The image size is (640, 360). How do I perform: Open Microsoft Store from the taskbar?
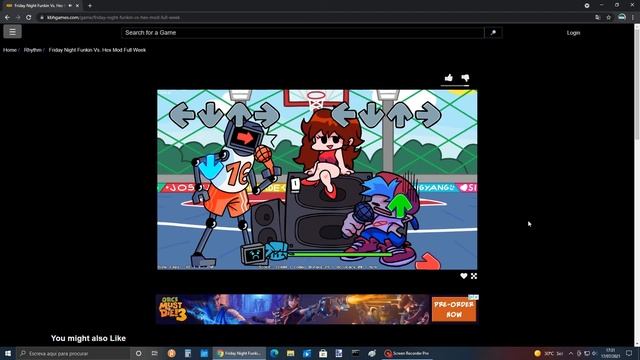coord(323,353)
